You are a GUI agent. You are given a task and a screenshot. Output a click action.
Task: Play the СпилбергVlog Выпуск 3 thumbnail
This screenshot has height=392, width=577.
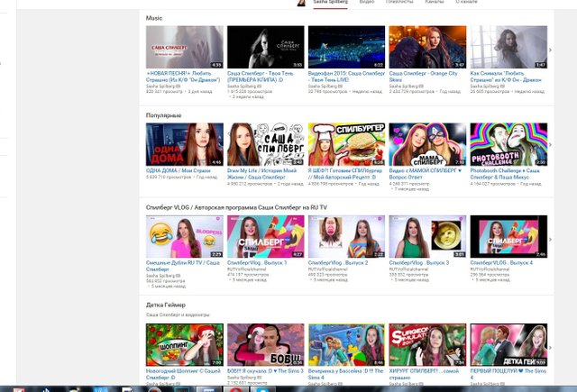[x=427, y=236]
